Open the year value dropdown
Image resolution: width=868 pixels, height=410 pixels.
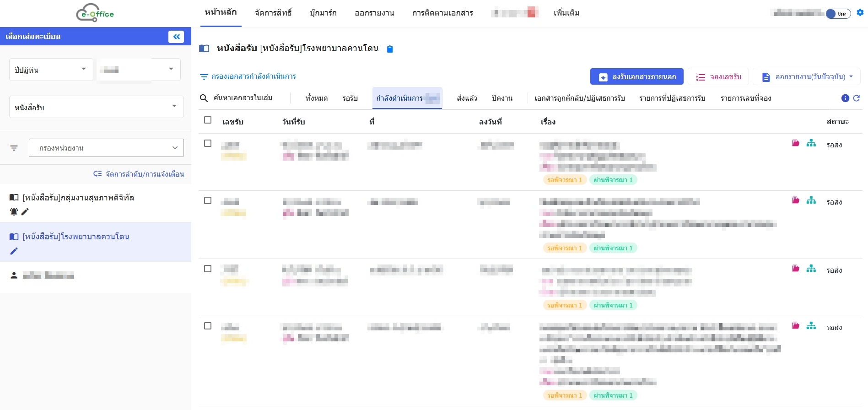pyautogui.click(x=139, y=70)
